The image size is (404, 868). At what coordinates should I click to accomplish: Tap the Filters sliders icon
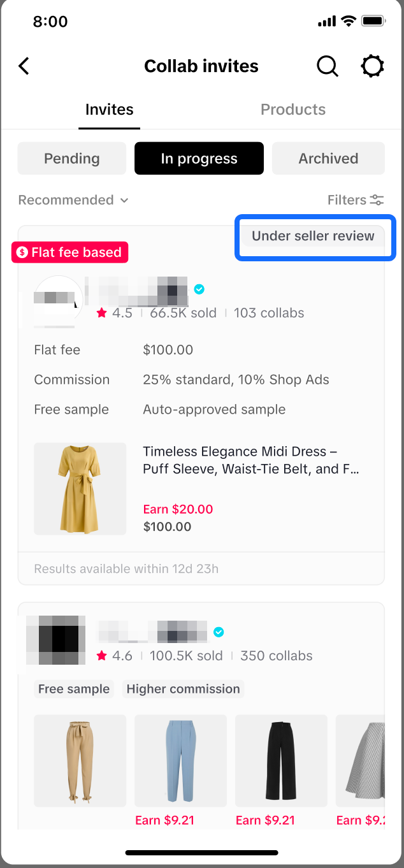coord(377,200)
